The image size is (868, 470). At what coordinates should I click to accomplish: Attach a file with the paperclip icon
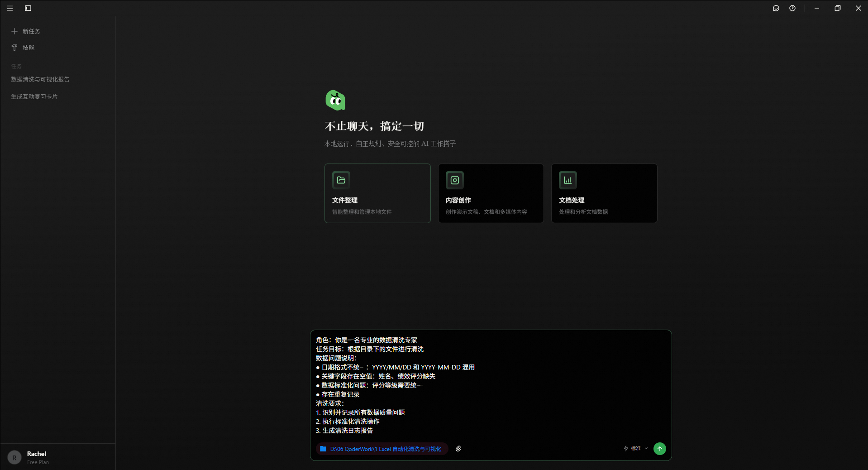click(x=458, y=449)
